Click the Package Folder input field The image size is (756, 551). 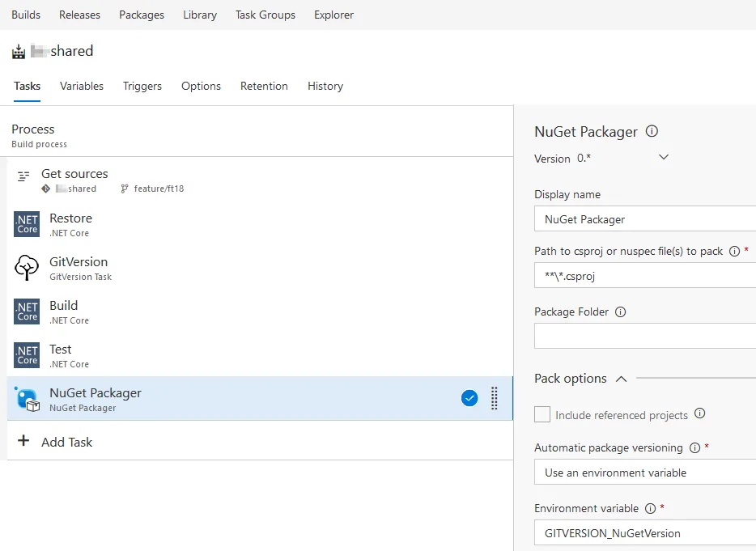click(645, 336)
